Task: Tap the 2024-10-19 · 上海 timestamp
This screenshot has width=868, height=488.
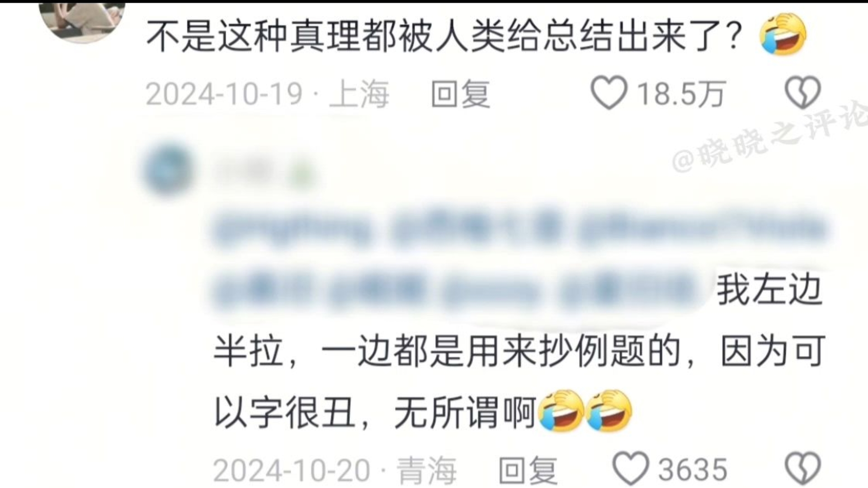Action: click(x=267, y=94)
